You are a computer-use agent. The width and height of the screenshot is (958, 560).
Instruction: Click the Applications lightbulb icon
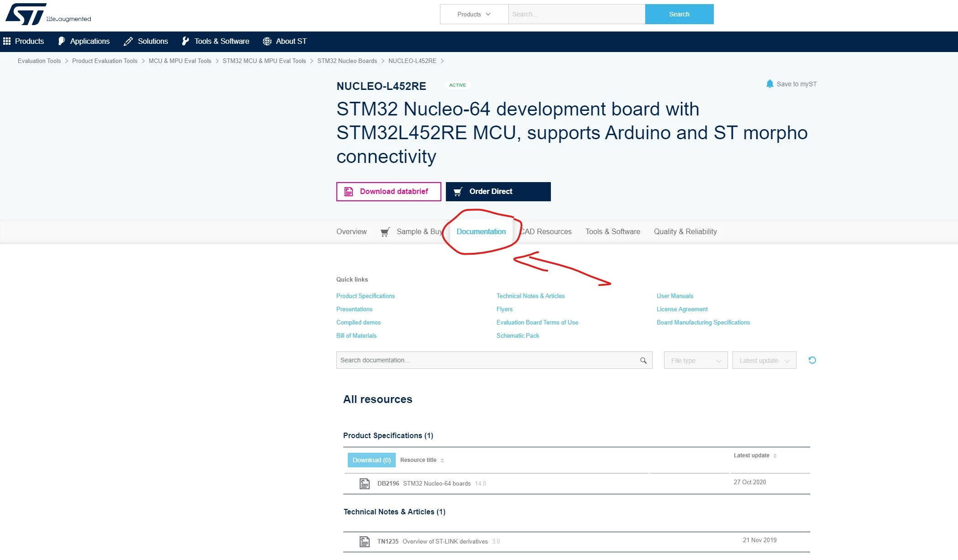point(62,41)
